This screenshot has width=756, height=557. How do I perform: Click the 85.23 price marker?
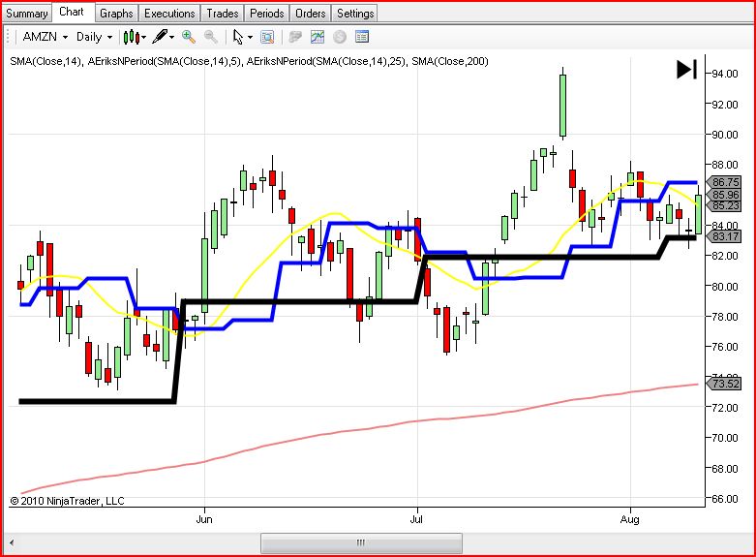pos(723,205)
